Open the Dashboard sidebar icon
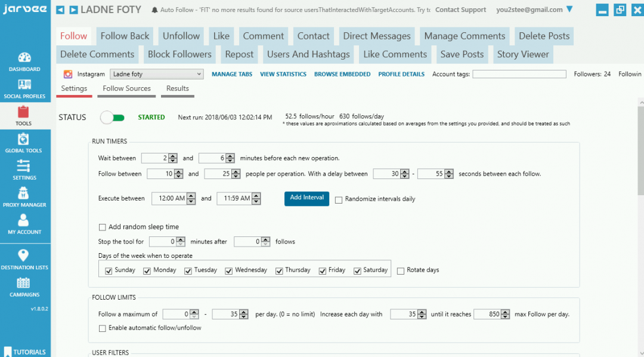Image resolution: width=644 pixels, height=357 pixels. (x=24, y=58)
